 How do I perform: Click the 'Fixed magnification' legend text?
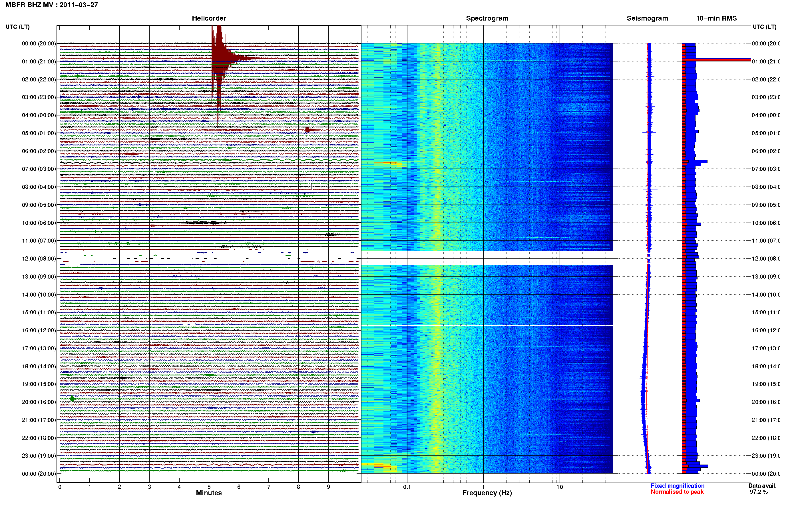tap(678, 485)
